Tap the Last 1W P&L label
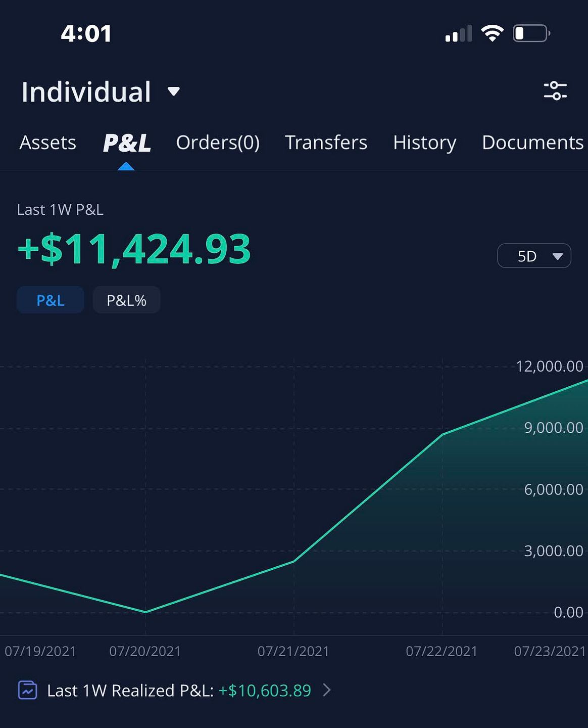 coord(60,210)
